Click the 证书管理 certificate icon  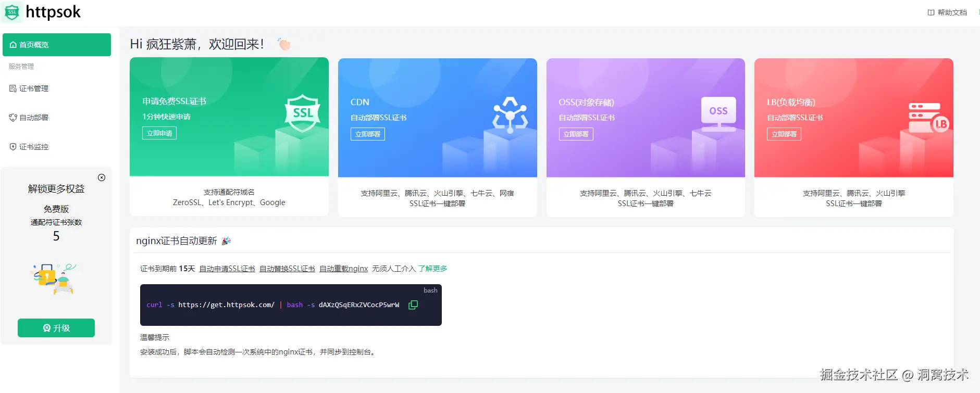tap(13, 88)
